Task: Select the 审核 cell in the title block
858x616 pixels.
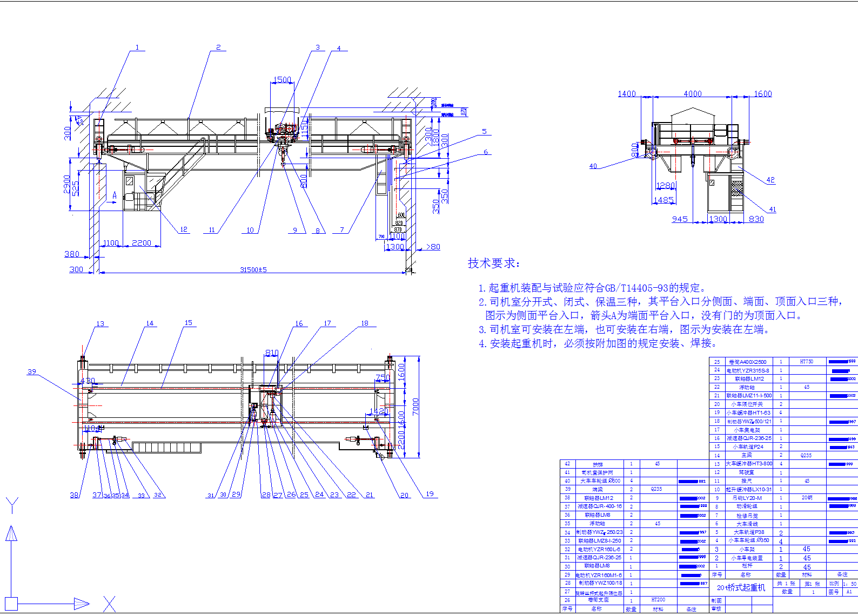Action: pyautogui.click(x=716, y=609)
